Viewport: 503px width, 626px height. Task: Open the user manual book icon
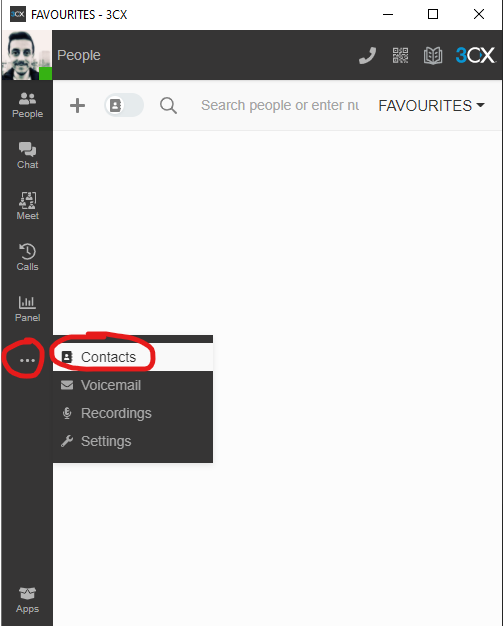(x=433, y=55)
